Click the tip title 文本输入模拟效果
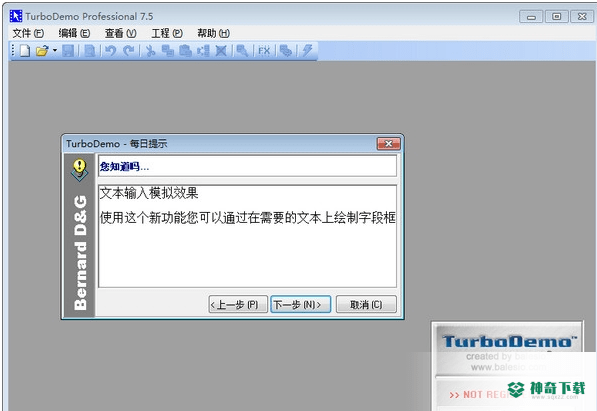Image resolution: width=597 pixels, height=411 pixels. [x=149, y=193]
